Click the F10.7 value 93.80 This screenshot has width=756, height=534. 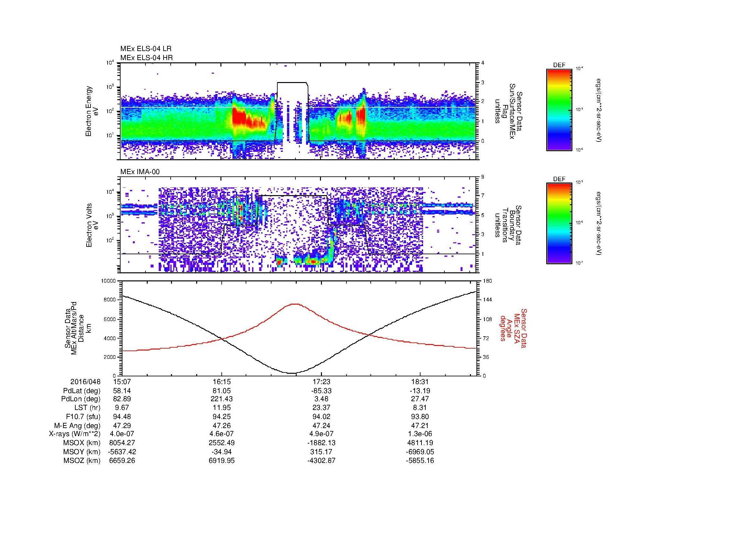pyautogui.click(x=420, y=416)
